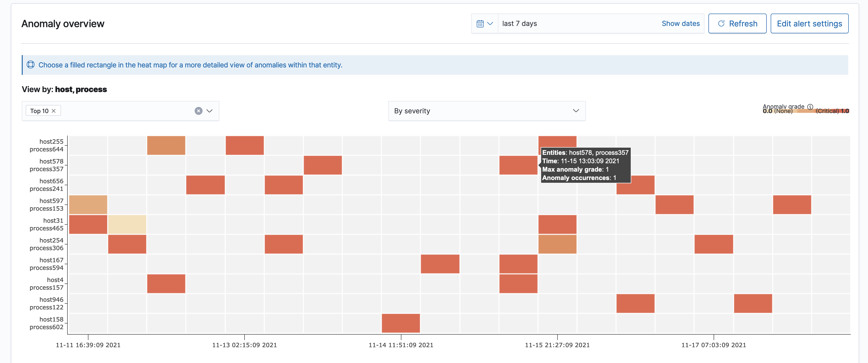Click the orange host254 process306 cell
The width and height of the screenshot is (868, 363).
[557, 244]
